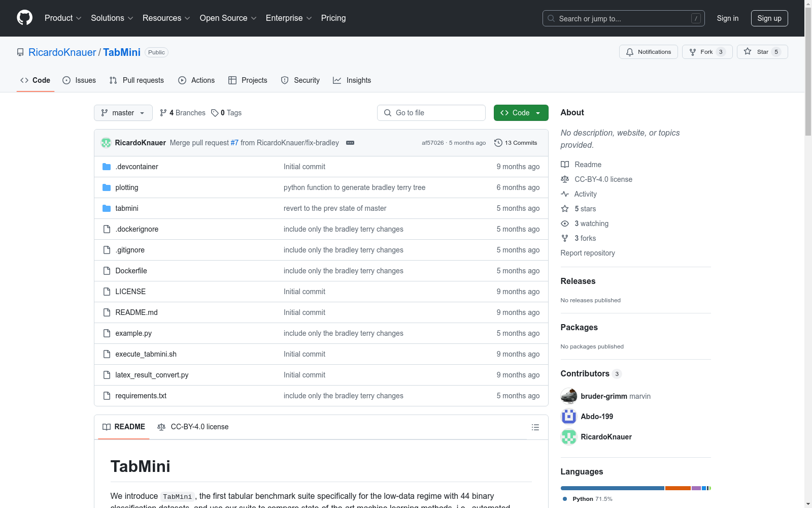Viewport: 812px width, 508px height.
Task: Open the Releases heading link
Action: [578, 281]
